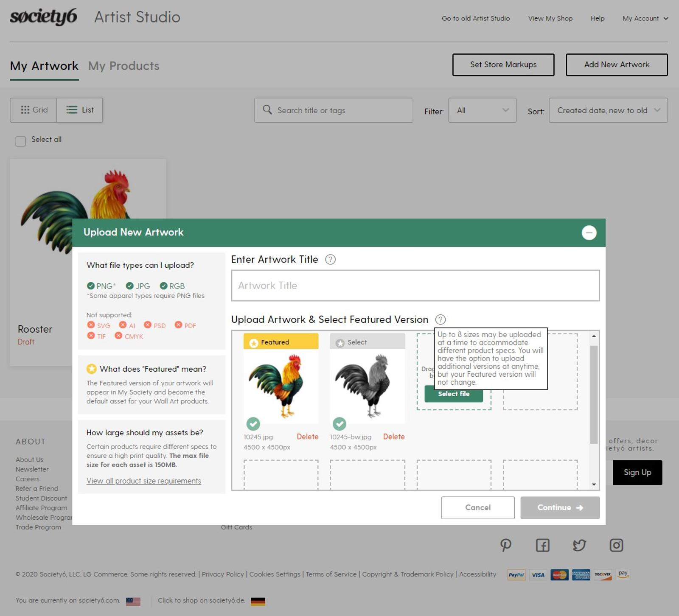Set 10245-bw.jpg as featured via Select

pos(368,342)
